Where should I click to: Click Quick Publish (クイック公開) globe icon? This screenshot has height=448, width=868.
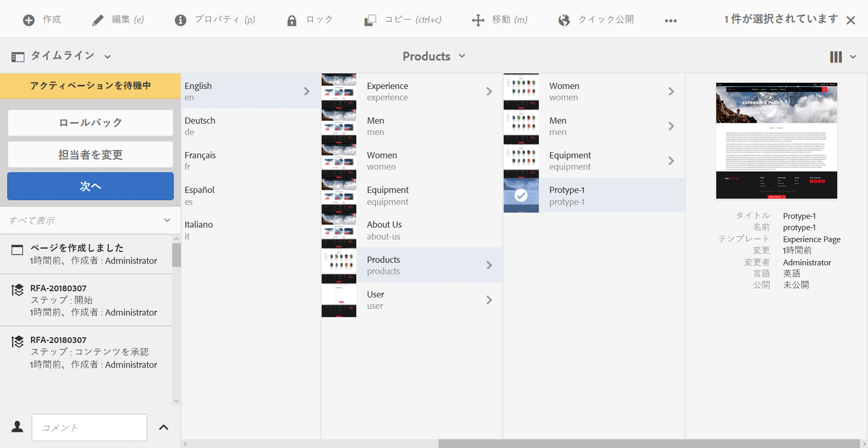(x=564, y=20)
